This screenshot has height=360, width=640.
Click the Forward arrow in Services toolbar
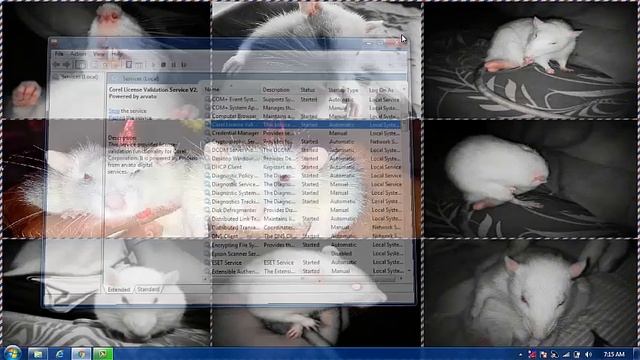(67, 64)
